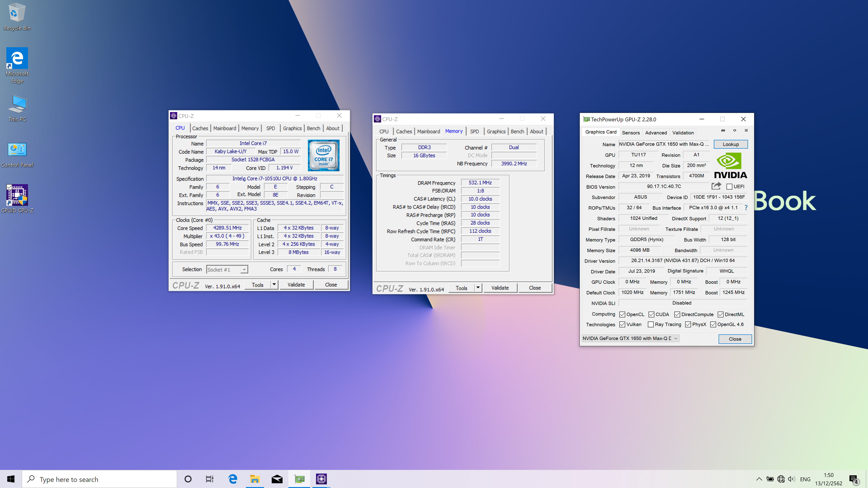Click the network globe tray icon

[x=781, y=479]
